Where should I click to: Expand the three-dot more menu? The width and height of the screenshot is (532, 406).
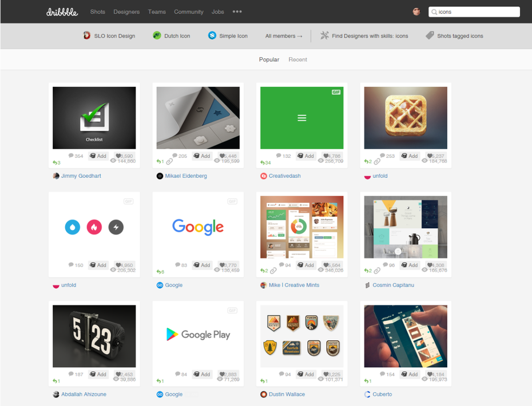237,11
